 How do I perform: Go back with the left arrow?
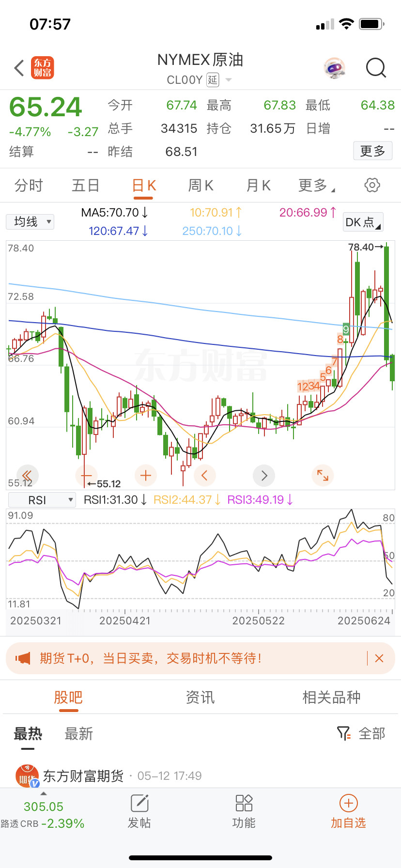coord(19,68)
